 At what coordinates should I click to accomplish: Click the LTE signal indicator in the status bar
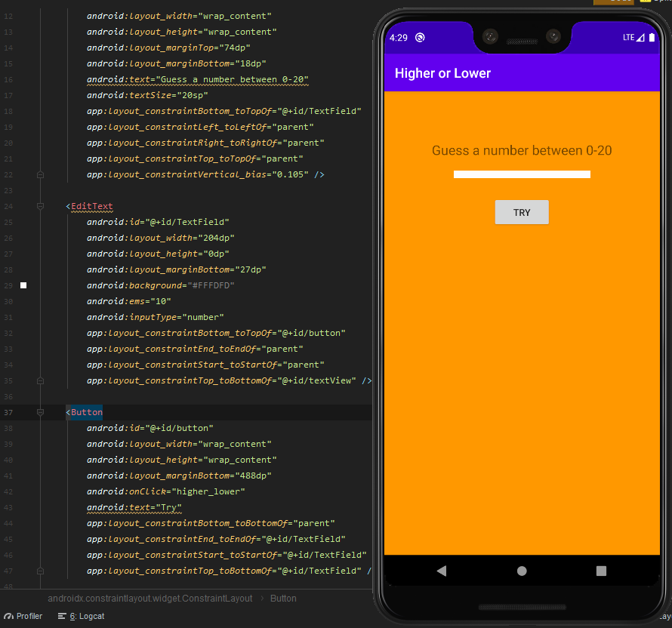click(x=633, y=38)
